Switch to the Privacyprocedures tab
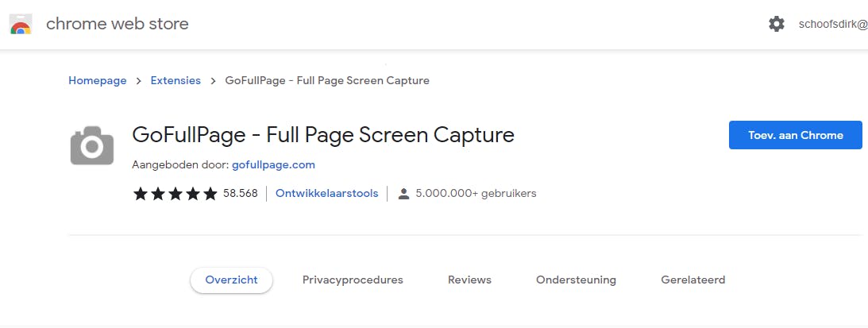 [x=353, y=280]
